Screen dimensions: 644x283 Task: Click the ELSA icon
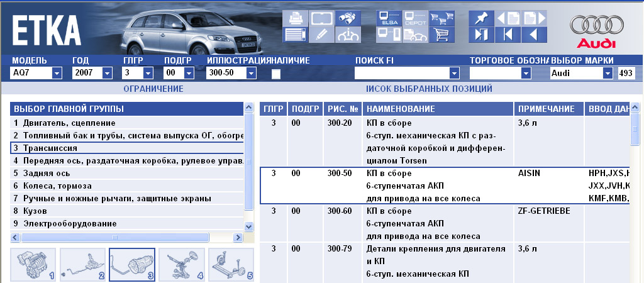point(387,18)
